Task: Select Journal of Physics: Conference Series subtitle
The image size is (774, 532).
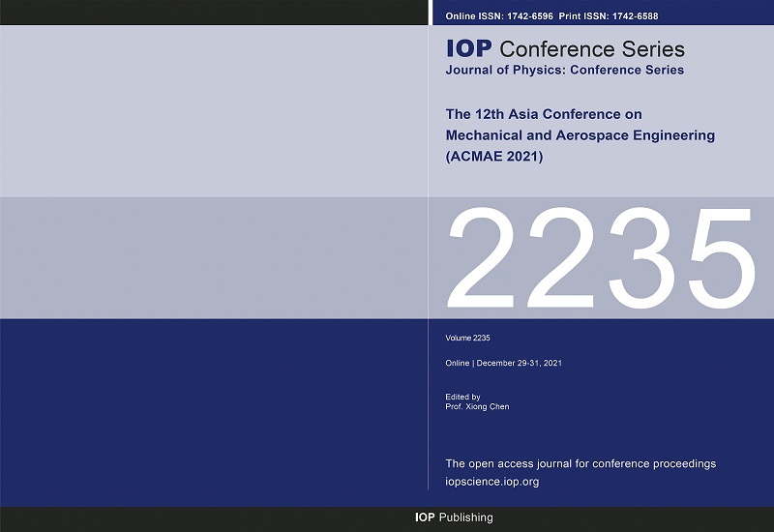Action: tap(565, 70)
